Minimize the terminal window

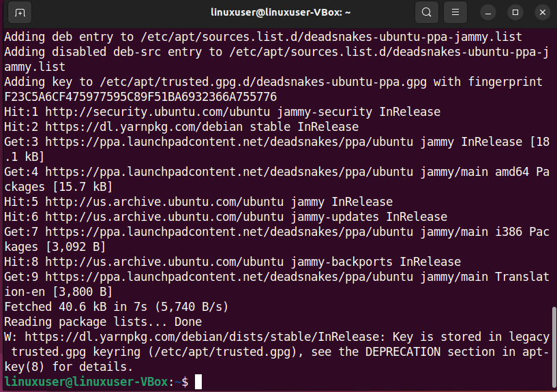click(490, 12)
